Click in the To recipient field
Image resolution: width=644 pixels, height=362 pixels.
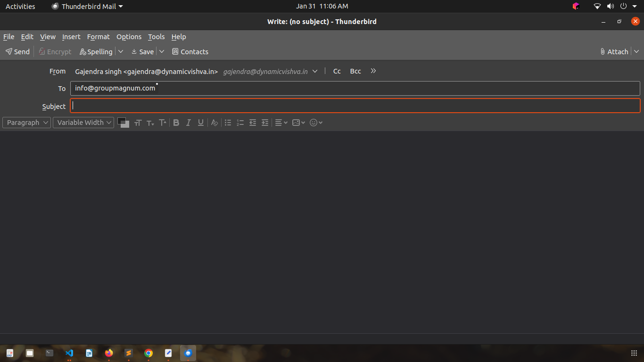tap(355, 88)
